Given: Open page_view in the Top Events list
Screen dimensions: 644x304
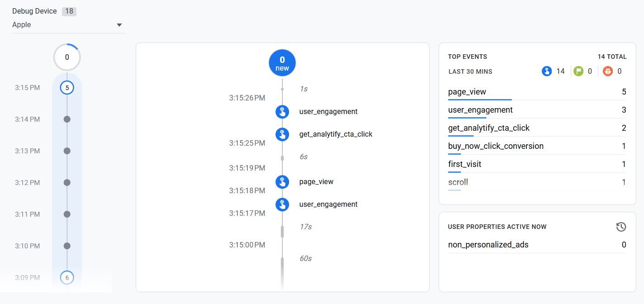Looking at the screenshot, I should pos(467,92).
